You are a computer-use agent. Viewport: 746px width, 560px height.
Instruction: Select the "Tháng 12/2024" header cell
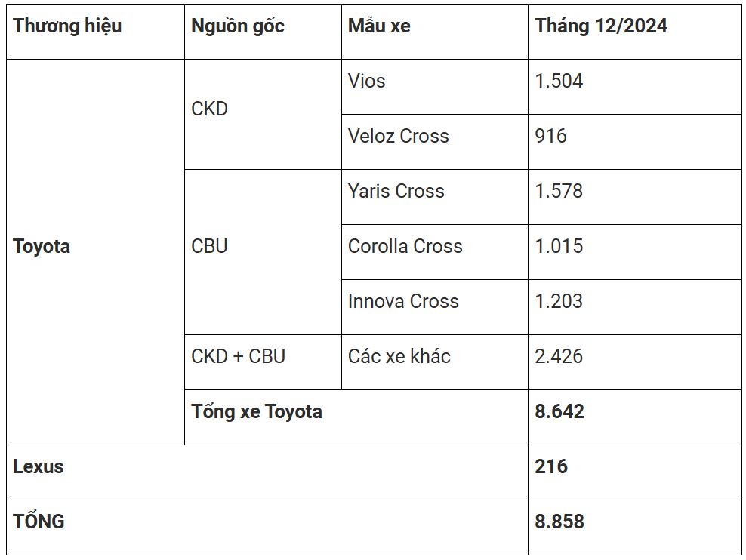[x=601, y=26]
